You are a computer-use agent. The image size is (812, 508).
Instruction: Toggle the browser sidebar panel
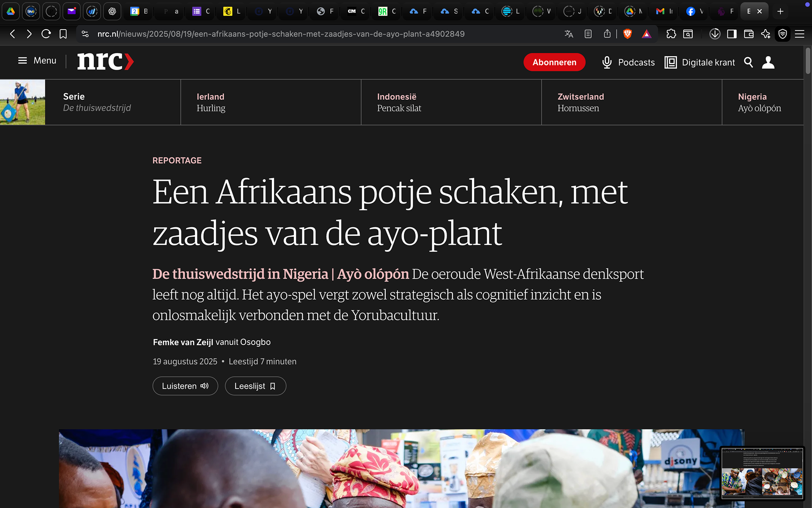click(x=732, y=34)
